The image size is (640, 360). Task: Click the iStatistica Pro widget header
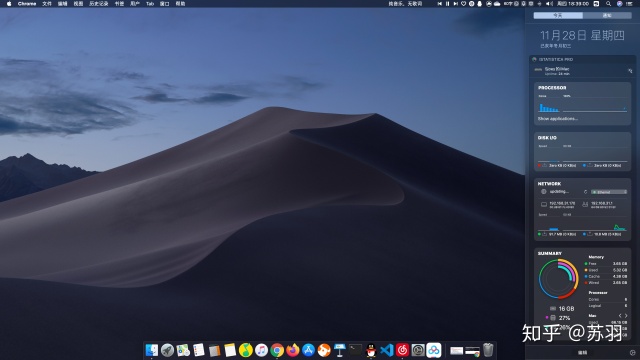point(582,59)
